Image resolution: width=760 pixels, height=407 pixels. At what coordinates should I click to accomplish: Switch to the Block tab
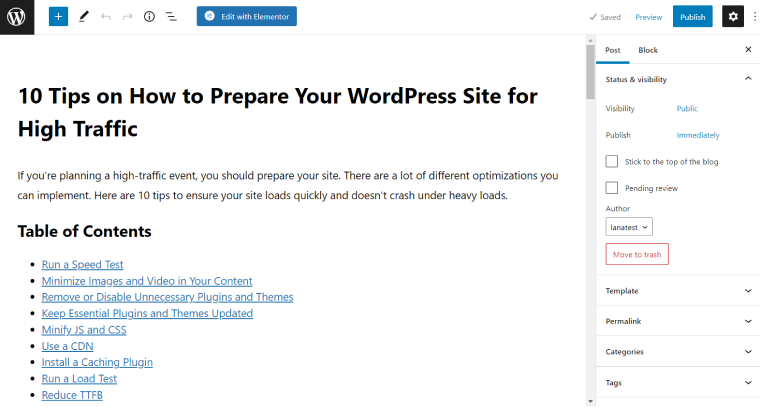648,50
